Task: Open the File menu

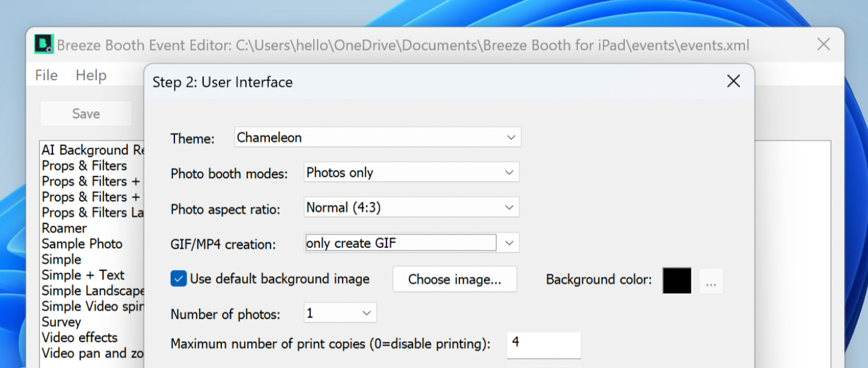Action: [46, 75]
